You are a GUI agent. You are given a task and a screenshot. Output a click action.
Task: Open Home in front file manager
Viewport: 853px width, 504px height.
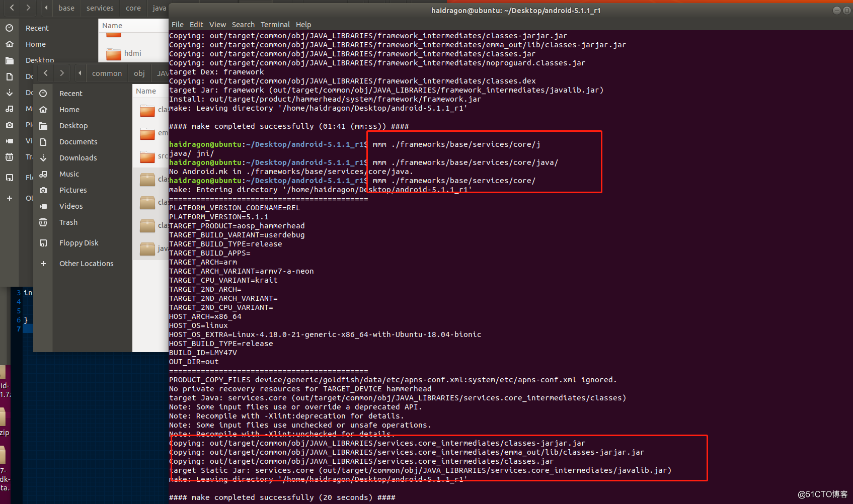pyautogui.click(x=69, y=110)
